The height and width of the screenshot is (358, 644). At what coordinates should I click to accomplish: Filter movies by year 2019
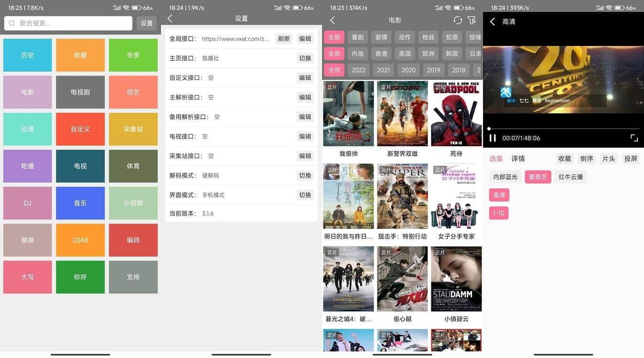[433, 70]
